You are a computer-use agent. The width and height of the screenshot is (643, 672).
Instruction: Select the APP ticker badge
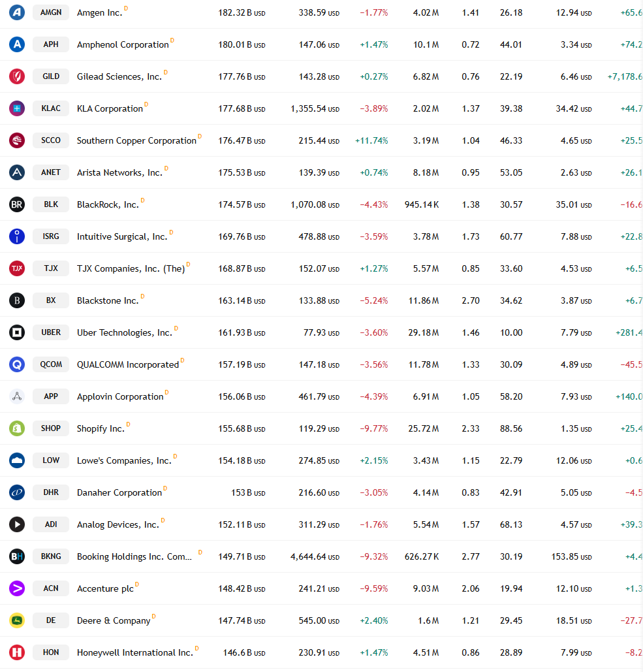51,396
